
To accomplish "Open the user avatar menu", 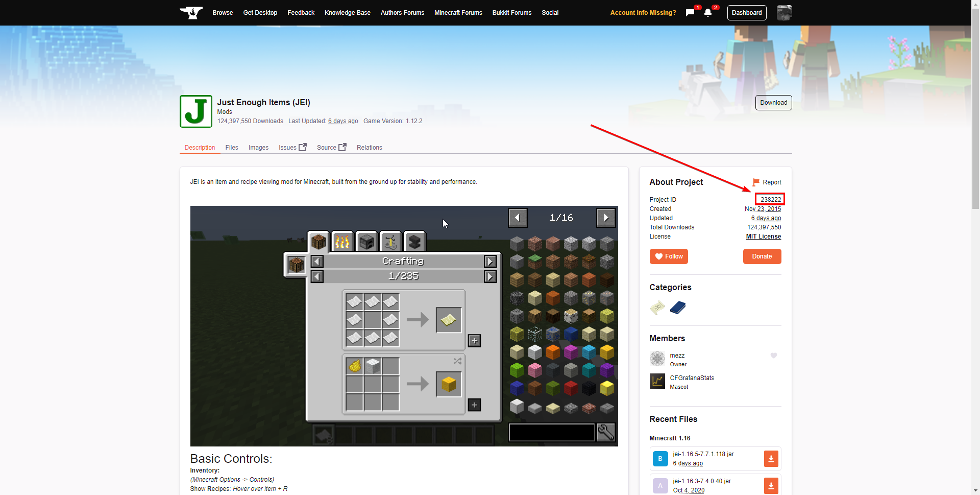I will click(x=784, y=13).
